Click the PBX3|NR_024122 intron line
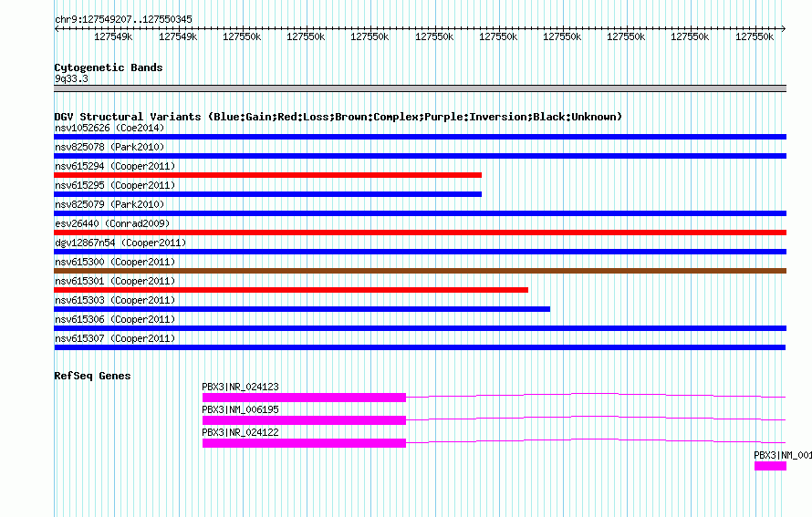Image resolution: width=812 pixels, height=517 pixels. click(596, 441)
